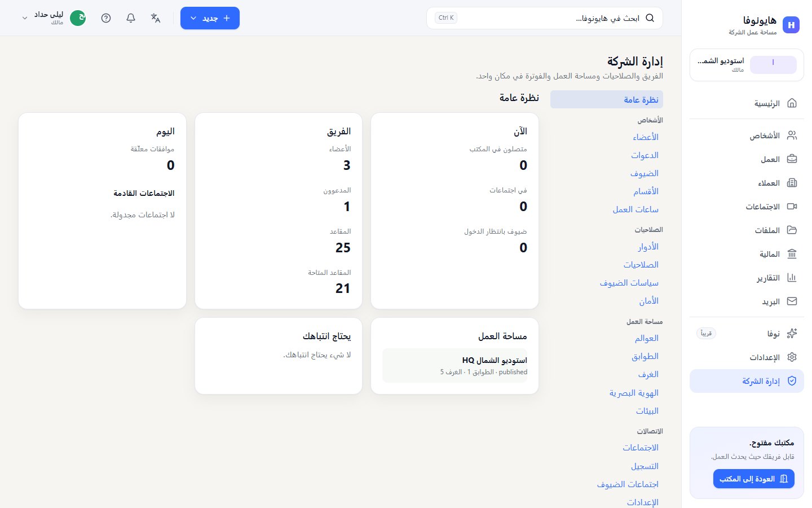Open Nova (نوفا) sparkle icon

(792, 334)
